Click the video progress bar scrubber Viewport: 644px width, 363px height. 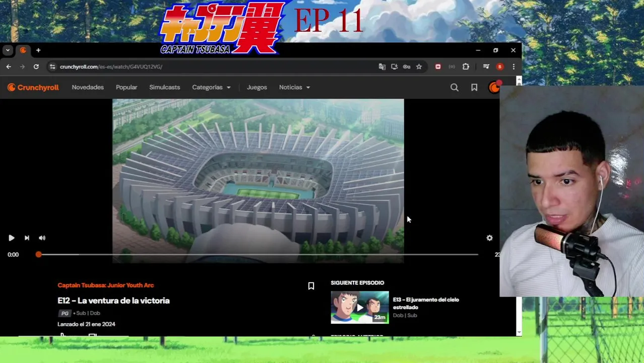38,255
